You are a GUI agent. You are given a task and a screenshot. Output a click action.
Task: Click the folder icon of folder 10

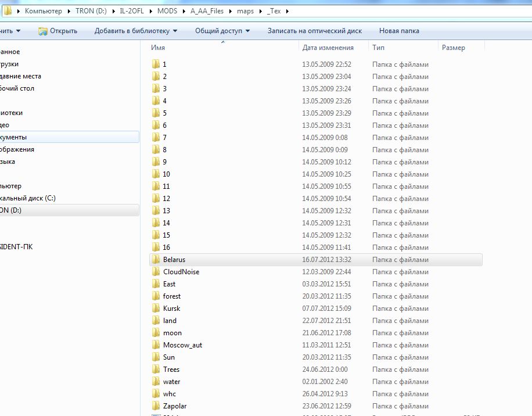(156, 174)
